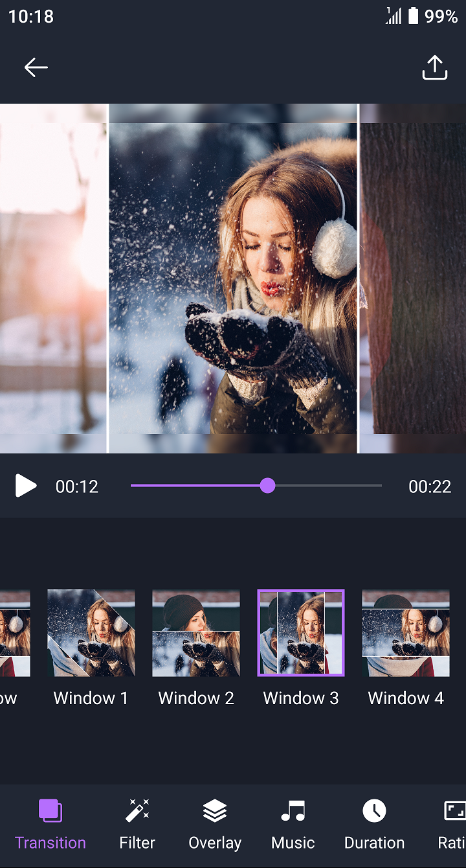466x868 pixels.
Task: Switch to the Transition tab label
Action: point(50,843)
